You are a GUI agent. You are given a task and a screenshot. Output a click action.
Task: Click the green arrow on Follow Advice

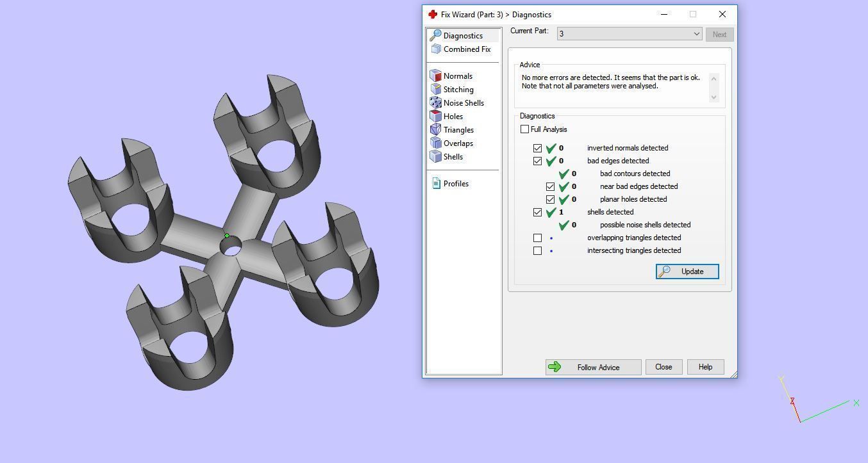click(555, 367)
